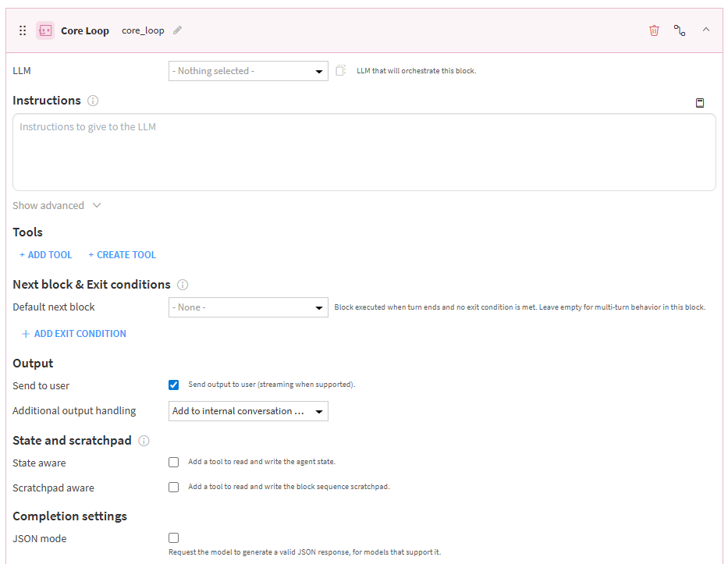This screenshot has width=728, height=564.
Task: Open the template icon above Instructions box
Action: [x=700, y=103]
